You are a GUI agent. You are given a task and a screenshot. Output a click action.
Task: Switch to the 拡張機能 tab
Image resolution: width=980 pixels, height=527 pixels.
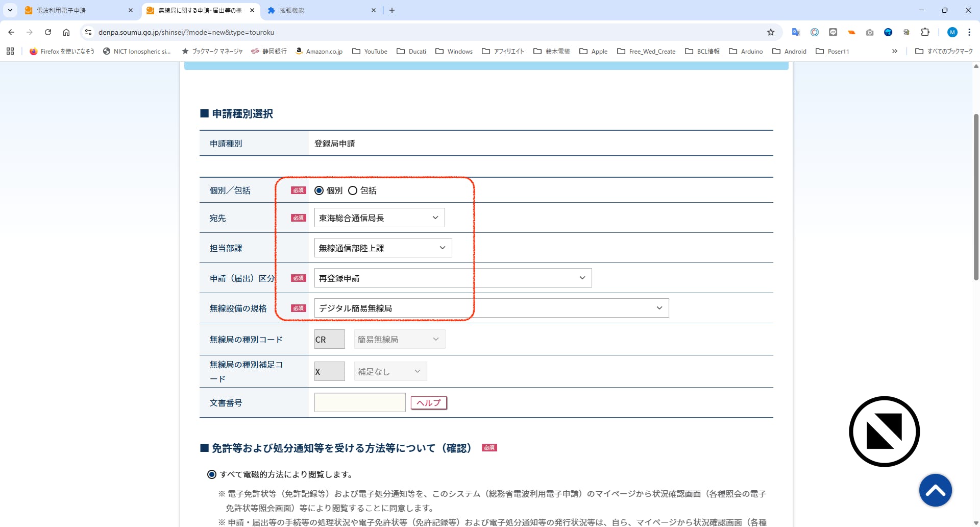(319, 10)
